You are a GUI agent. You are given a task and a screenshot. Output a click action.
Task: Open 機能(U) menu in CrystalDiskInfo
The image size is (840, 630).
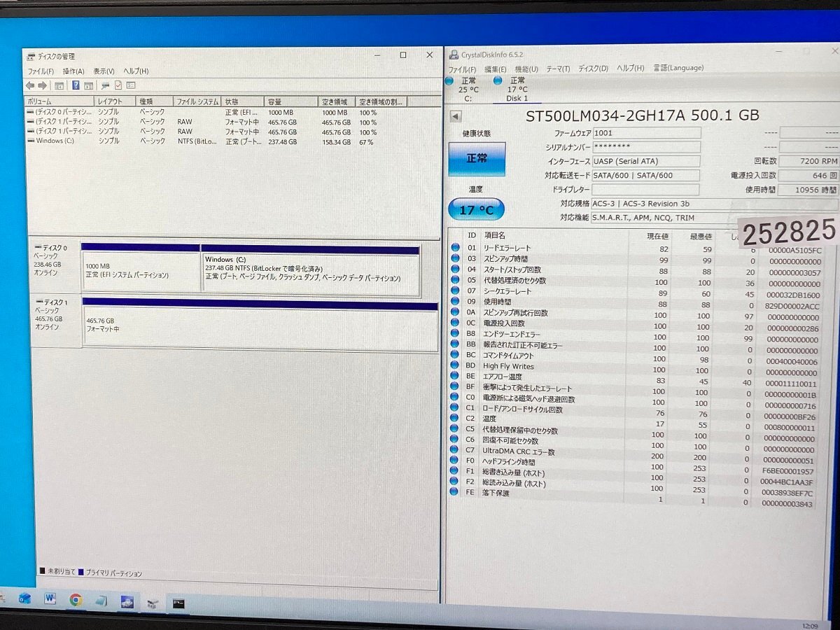[526, 69]
